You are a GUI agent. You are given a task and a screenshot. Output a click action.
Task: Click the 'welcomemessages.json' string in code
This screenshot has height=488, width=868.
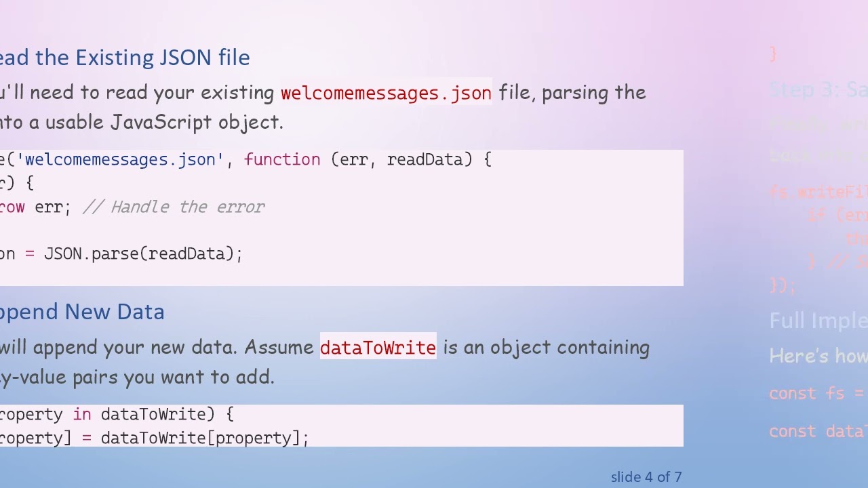120,159
